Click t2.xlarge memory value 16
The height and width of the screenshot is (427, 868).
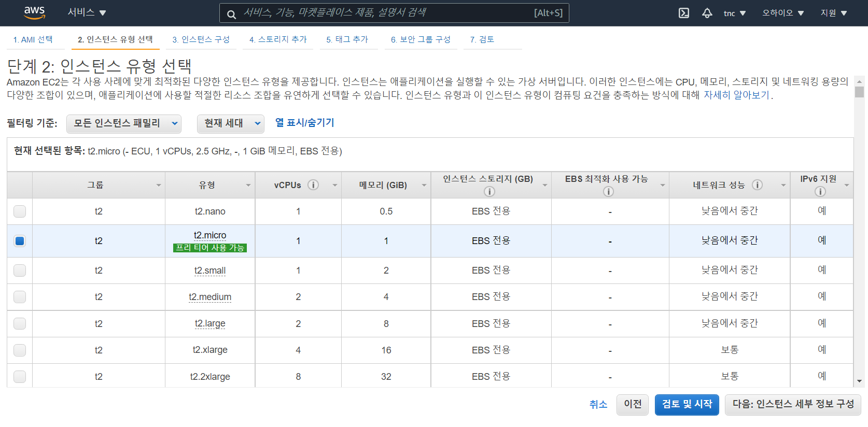coord(386,350)
